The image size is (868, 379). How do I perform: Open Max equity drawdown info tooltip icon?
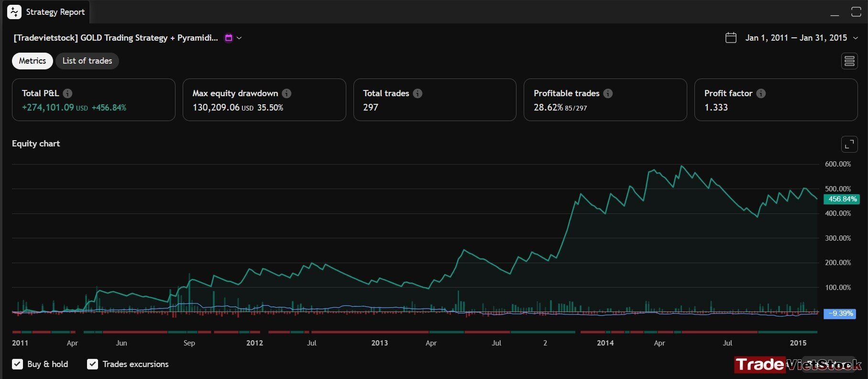(x=286, y=93)
